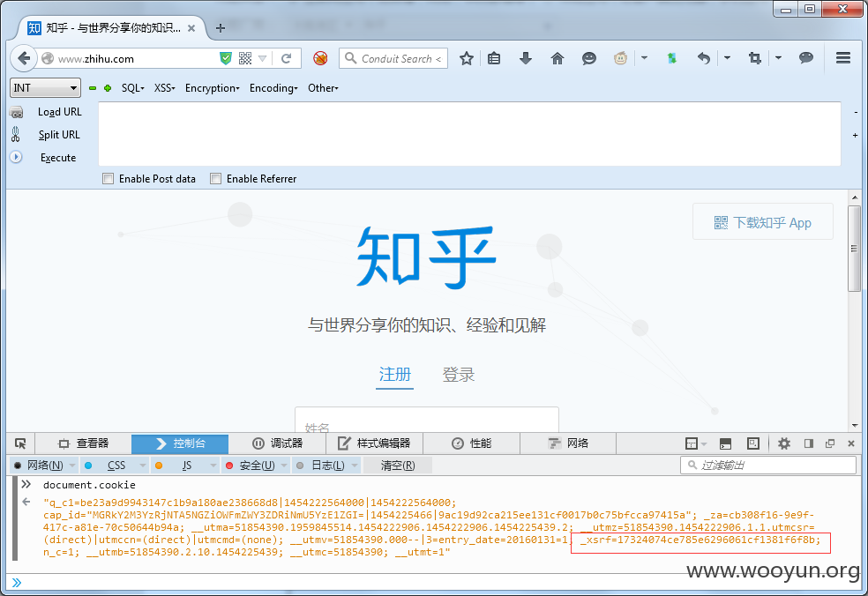Enable Post data checkbox
868x596 pixels.
tap(108, 179)
